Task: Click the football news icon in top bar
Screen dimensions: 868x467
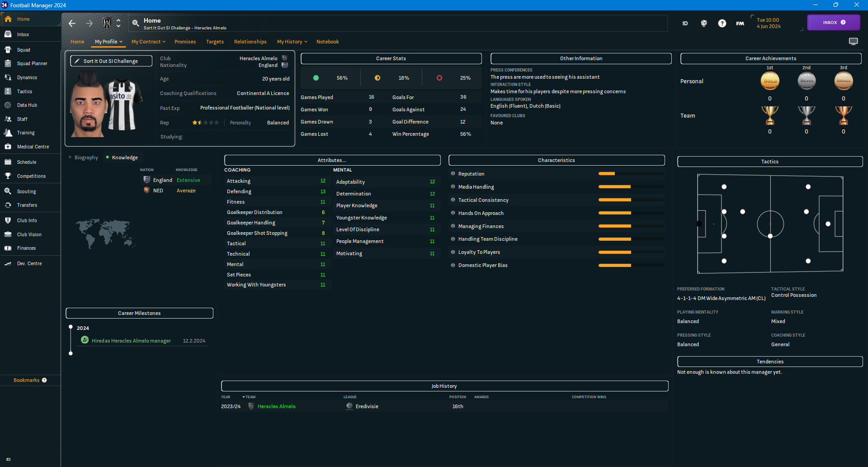Action: (x=704, y=23)
